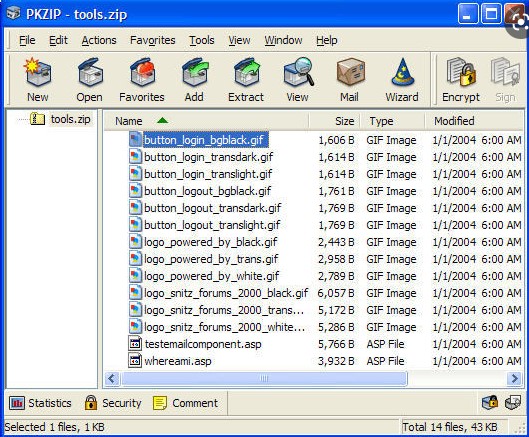529x437 pixels.
Task: Open the Comment tab
Action: (x=186, y=403)
